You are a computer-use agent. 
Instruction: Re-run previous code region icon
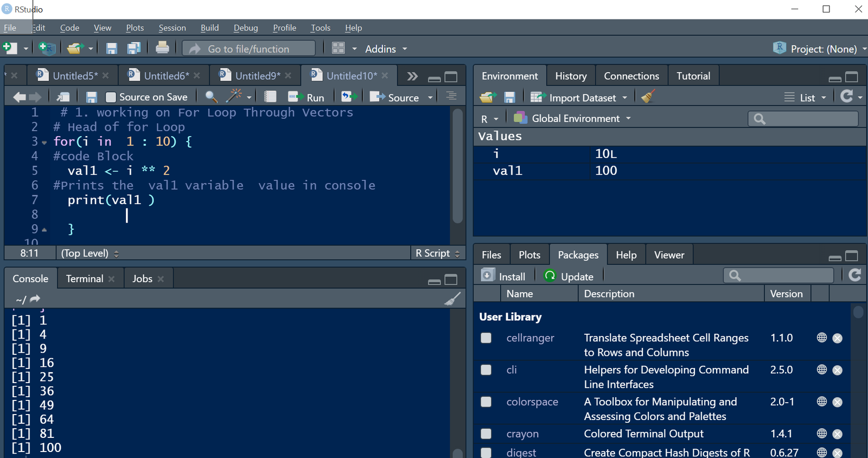pyautogui.click(x=349, y=97)
